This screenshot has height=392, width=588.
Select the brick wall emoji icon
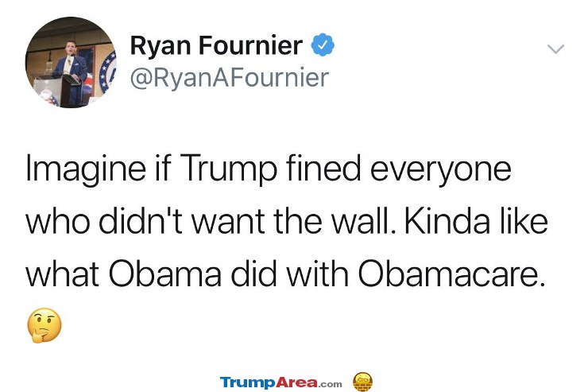click(x=362, y=382)
